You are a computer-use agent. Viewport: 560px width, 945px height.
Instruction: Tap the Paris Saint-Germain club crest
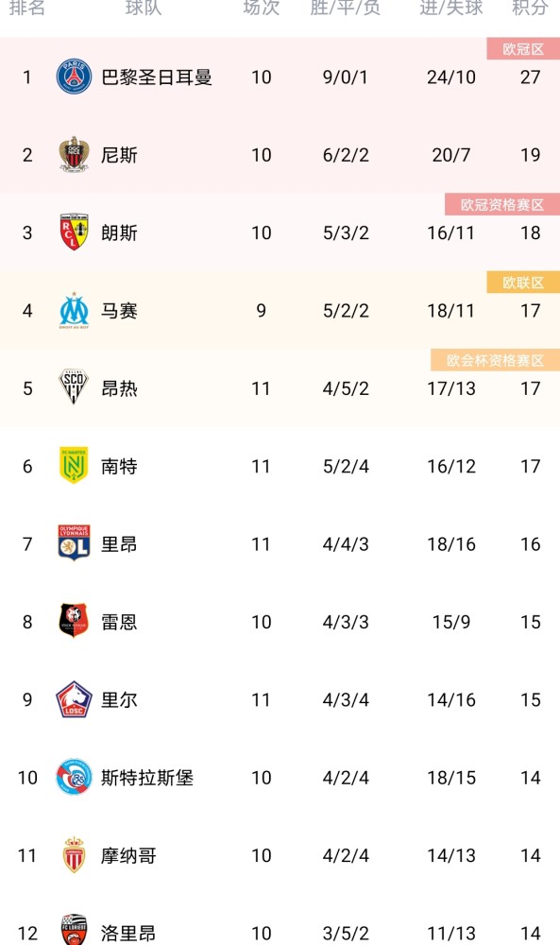74,77
